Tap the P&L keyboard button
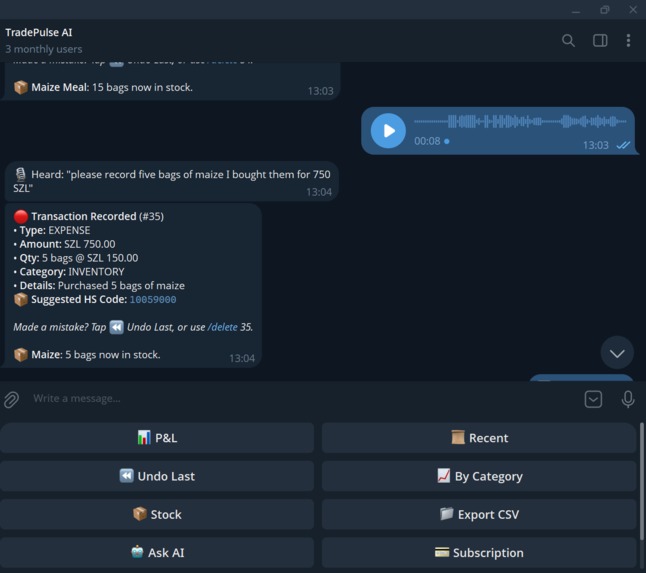 [157, 437]
